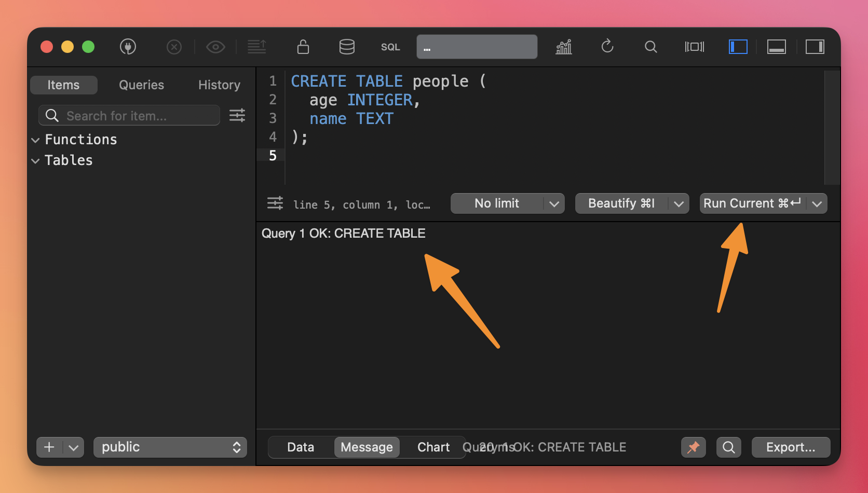The height and width of the screenshot is (493, 868).
Task: Pin the query result with pin icon
Action: coord(693,447)
